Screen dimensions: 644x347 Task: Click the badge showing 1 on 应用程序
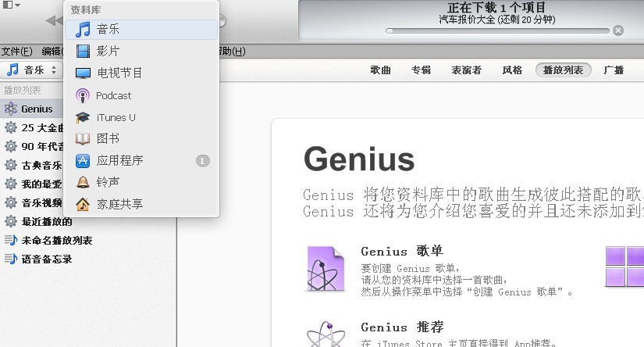tap(202, 161)
